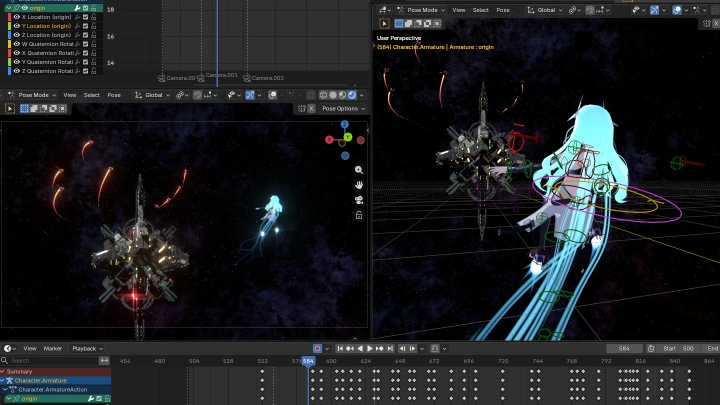Open Pose Mode dropdown in left viewport
Screen dimensions: 720x405
[x=31, y=95]
